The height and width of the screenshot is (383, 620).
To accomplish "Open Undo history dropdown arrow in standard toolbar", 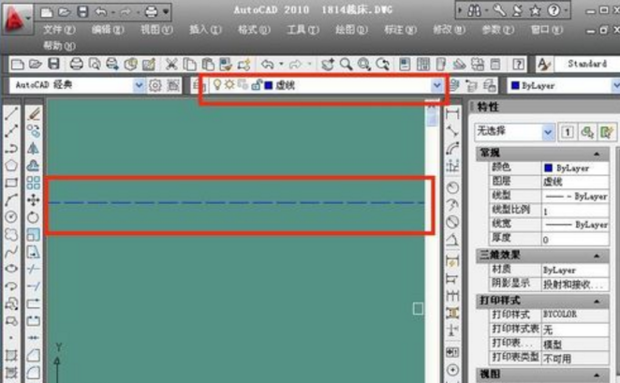I will pyautogui.click(x=281, y=64).
